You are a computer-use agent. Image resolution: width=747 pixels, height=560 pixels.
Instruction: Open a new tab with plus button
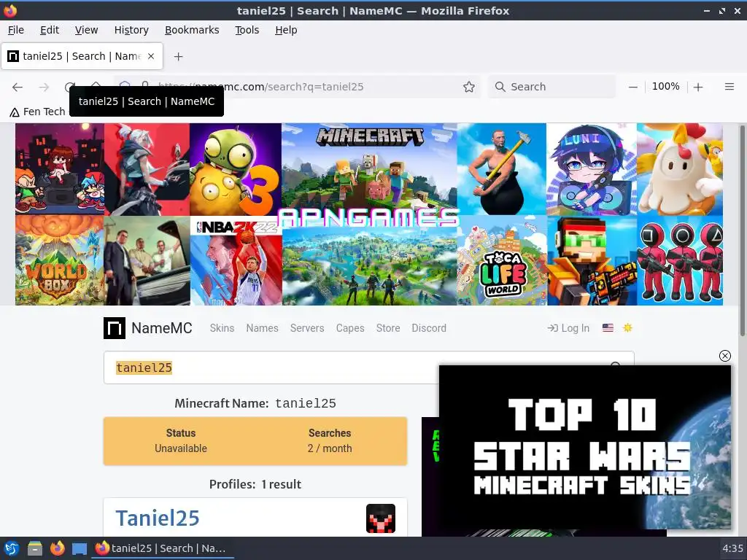tap(178, 57)
